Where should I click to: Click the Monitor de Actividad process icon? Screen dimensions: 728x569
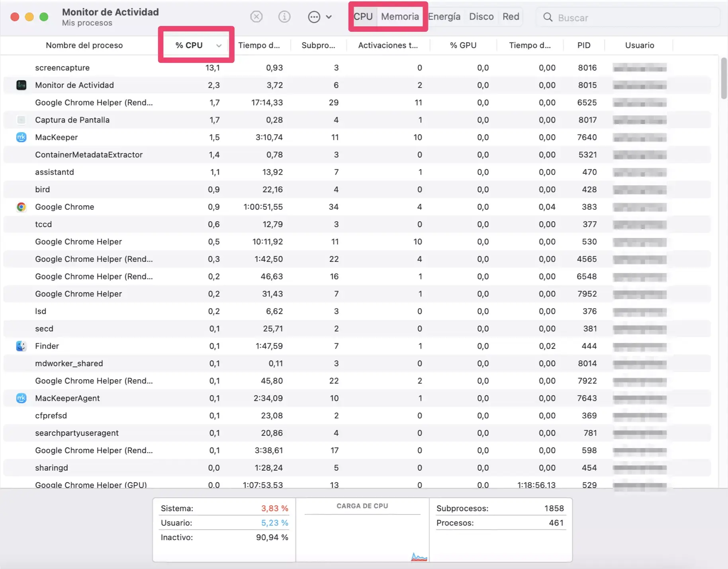(21, 85)
